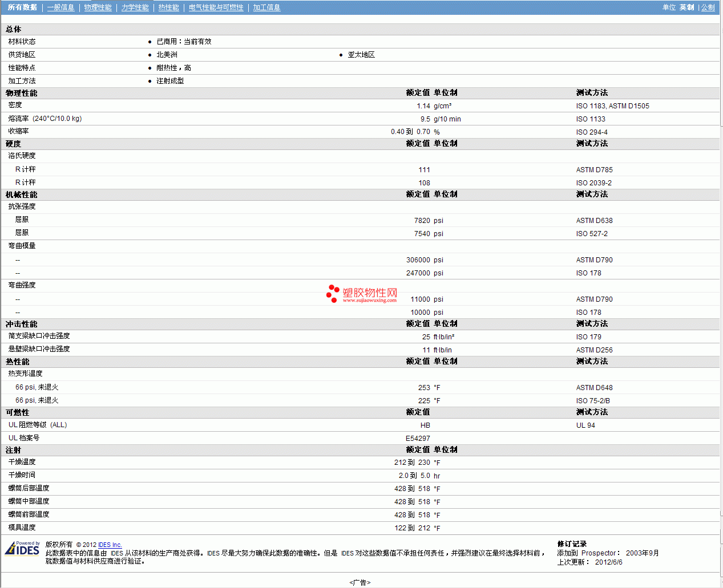
Task: Click the 亚太地区 availability entry
Action: pyautogui.click(x=361, y=55)
